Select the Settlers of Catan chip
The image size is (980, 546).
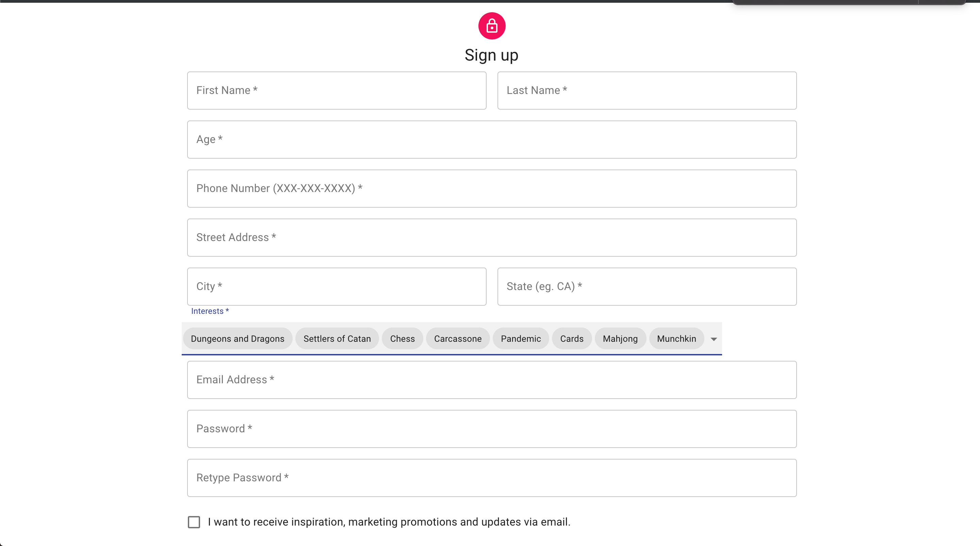click(337, 339)
